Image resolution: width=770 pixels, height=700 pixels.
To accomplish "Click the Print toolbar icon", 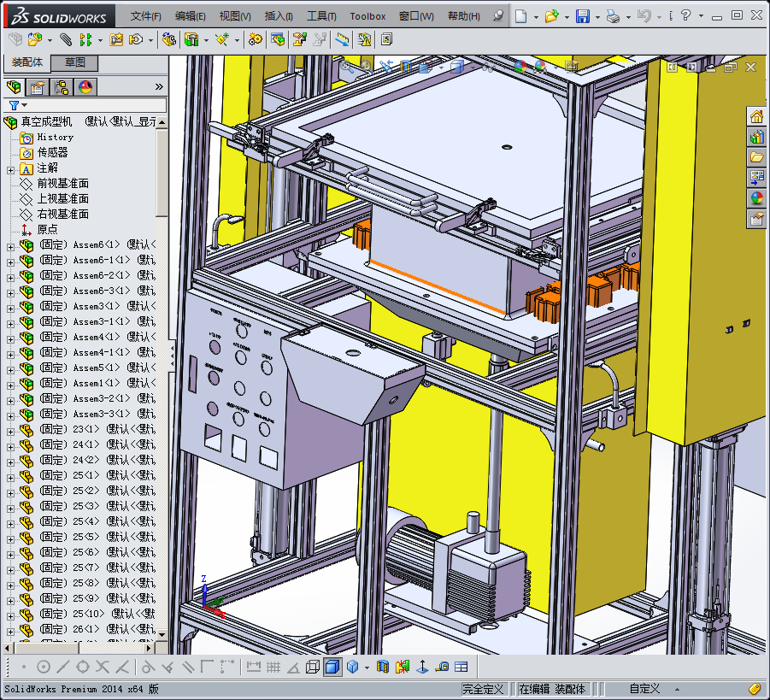I will pyautogui.click(x=613, y=16).
